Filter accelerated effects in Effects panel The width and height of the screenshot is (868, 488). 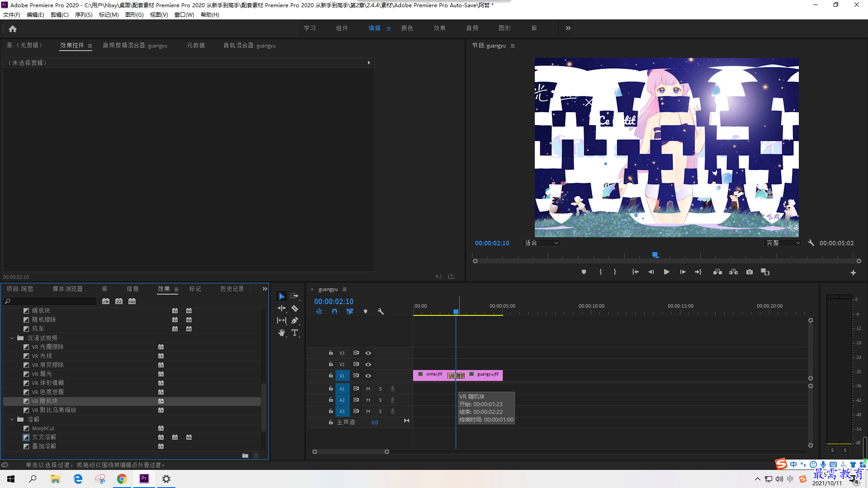coord(106,301)
